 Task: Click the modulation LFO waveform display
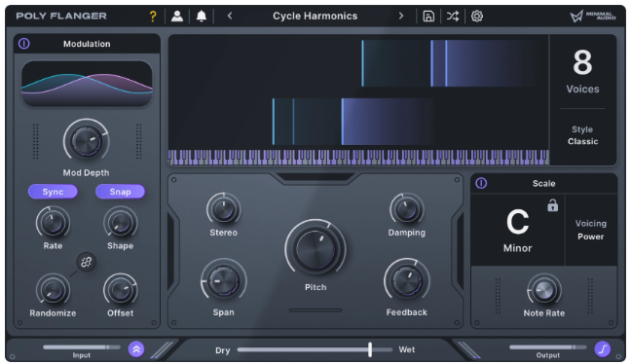tap(87, 84)
